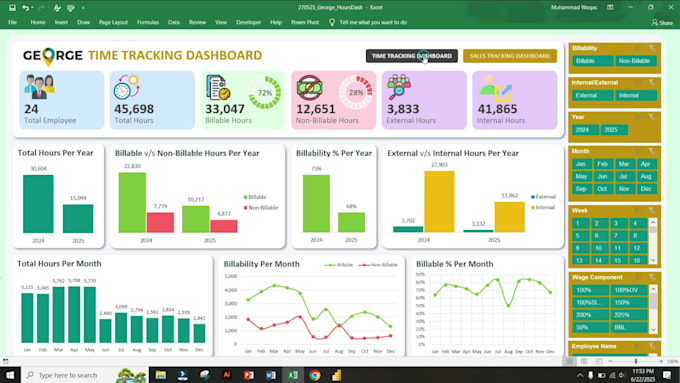
Task: Clear the Month slicer filter
Action: pos(652,151)
